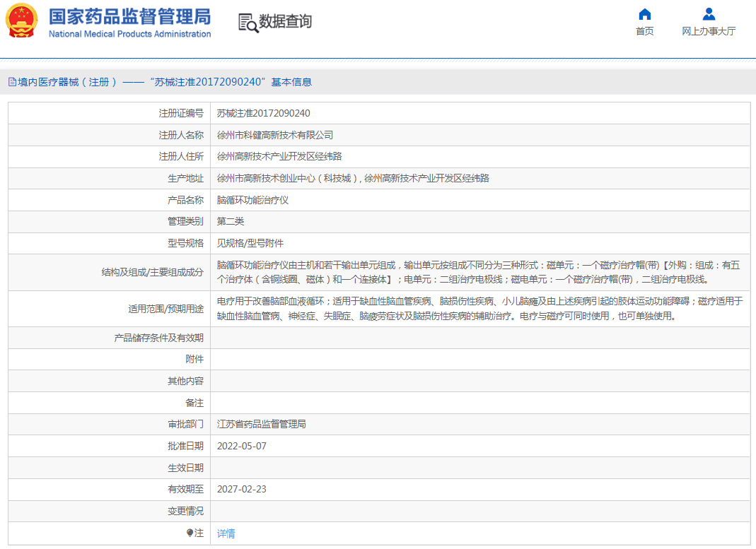756x549 pixels.
Task: Click the 首页 home house icon
Action: click(644, 13)
